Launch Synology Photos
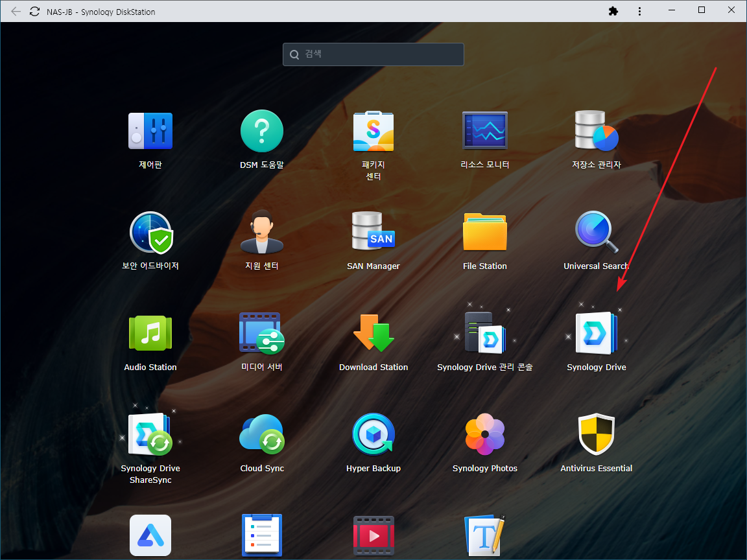This screenshot has width=747, height=560. click(x=485, y=434)
